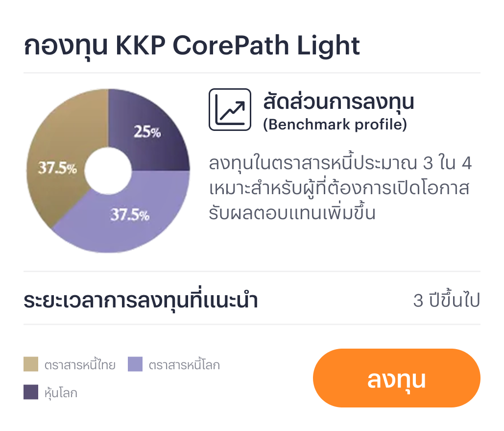The image size is (504, 431).
Task: Click the donut chart center hole
Action: (108, 171)
